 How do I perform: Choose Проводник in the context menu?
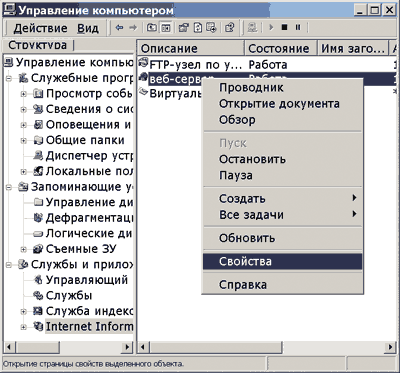tap(283, 88)
